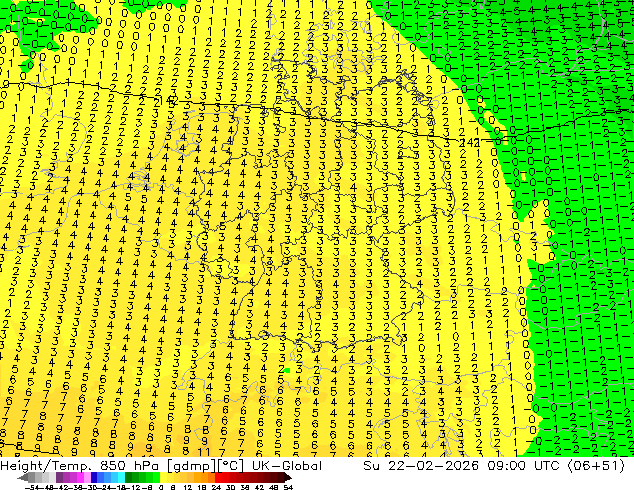Viewport: 634px width, 490px height.
Task: Click the '11' temperature value on the bottom row
Action: coord(203,452)
